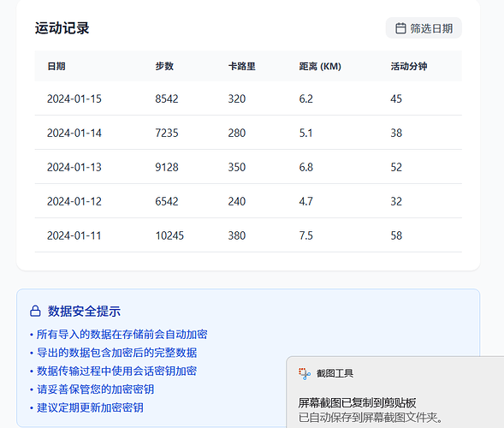Click the lock icon beside 数据安全提示

point(35,311)
